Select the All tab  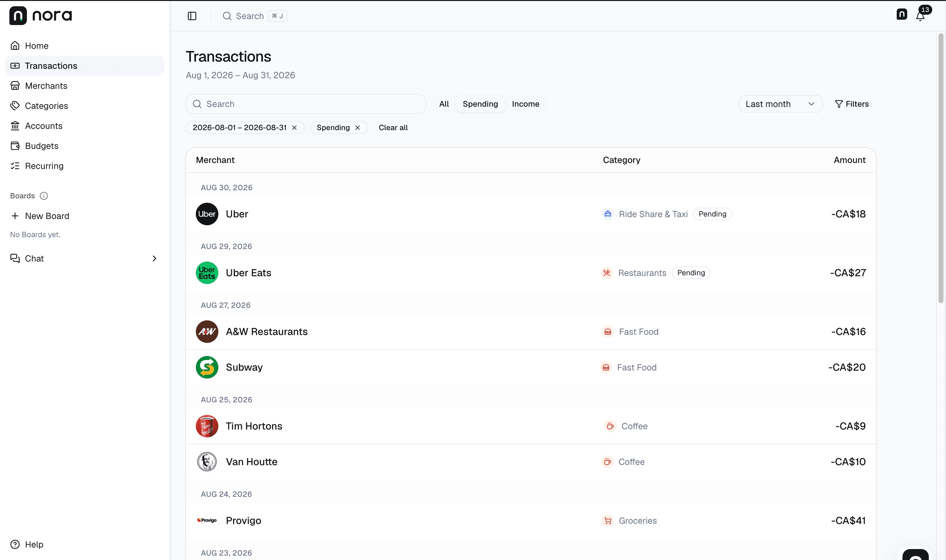tap(444, 104)
